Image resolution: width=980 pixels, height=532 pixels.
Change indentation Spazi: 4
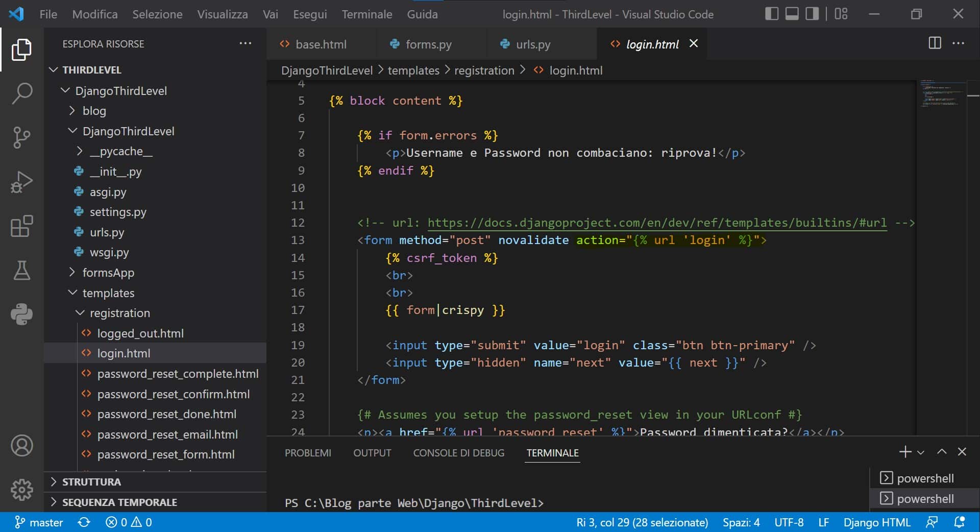(x=741, y=522)
